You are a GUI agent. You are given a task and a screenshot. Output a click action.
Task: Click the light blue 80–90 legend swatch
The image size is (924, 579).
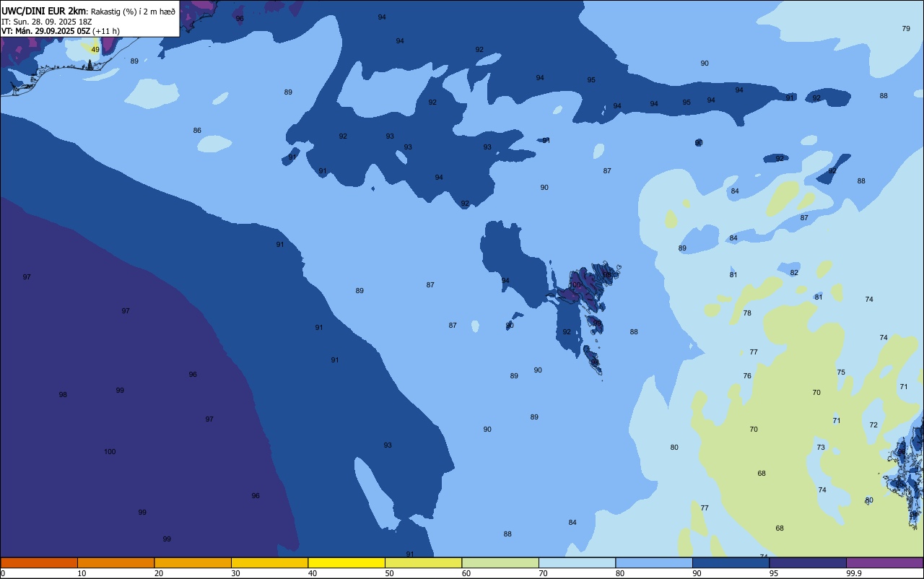[x=654, y=562]
